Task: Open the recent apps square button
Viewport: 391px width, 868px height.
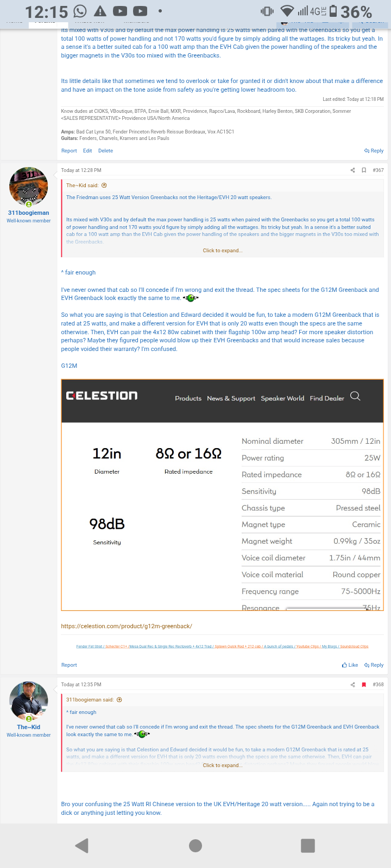Action: tap(308, 845)
